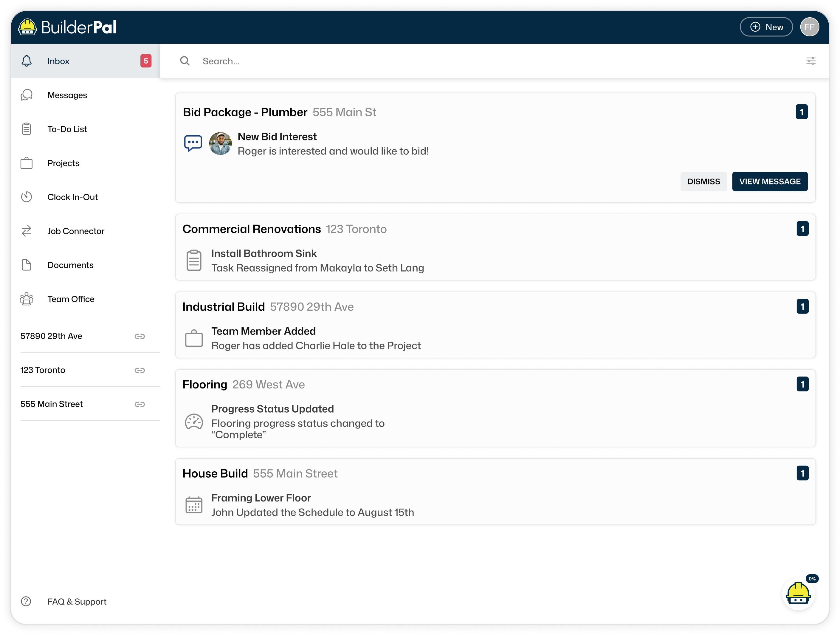Click the chat bubble icon in Bid Package card
The height and width of the screenshot is (635, 840).
coord(193,143)
